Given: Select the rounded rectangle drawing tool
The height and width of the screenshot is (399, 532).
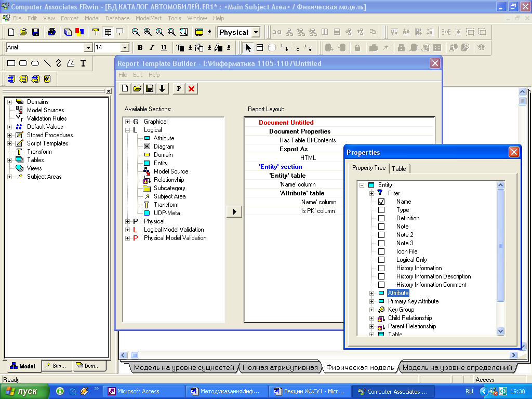Looking at the screenshot, I should (x=23, y=63).
